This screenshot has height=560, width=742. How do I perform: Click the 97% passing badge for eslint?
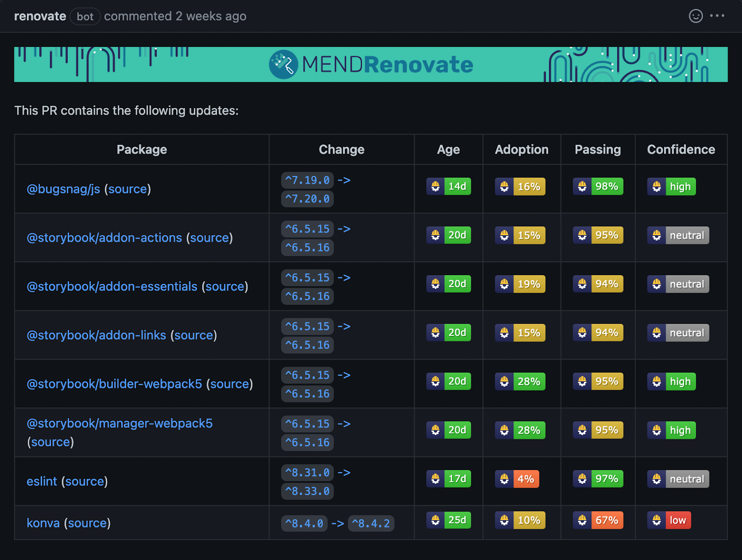point(598,479)
